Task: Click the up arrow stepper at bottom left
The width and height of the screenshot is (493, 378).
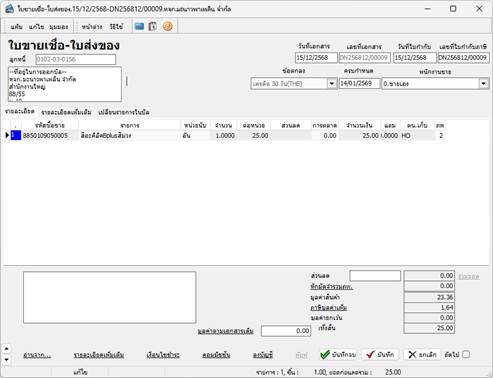Action: (x=6, y=349)
